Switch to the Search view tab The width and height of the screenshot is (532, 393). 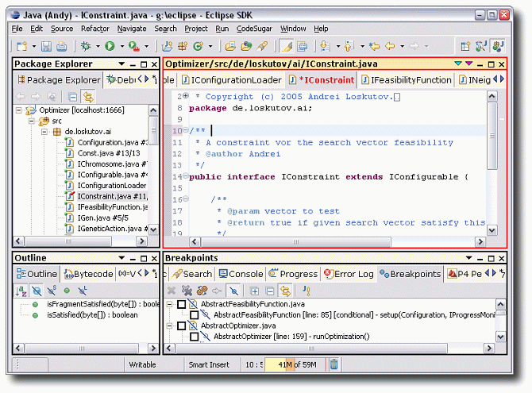pos(191,274)
